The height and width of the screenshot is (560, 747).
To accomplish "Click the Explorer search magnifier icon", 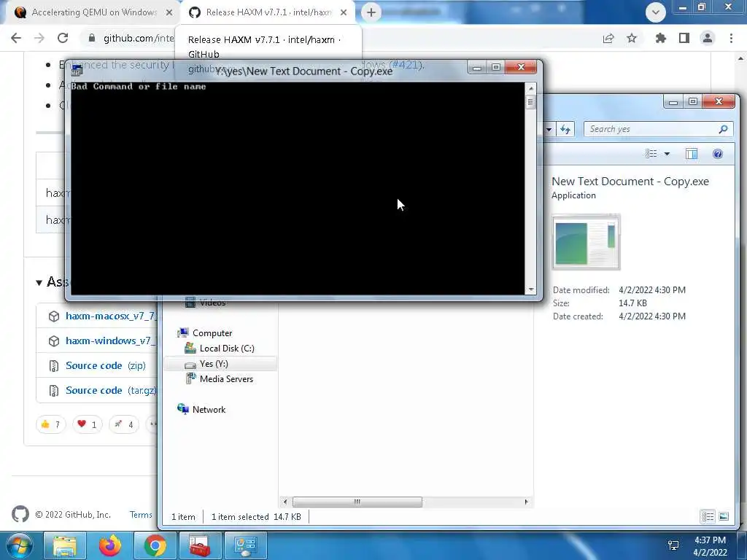I will point(723,129).
